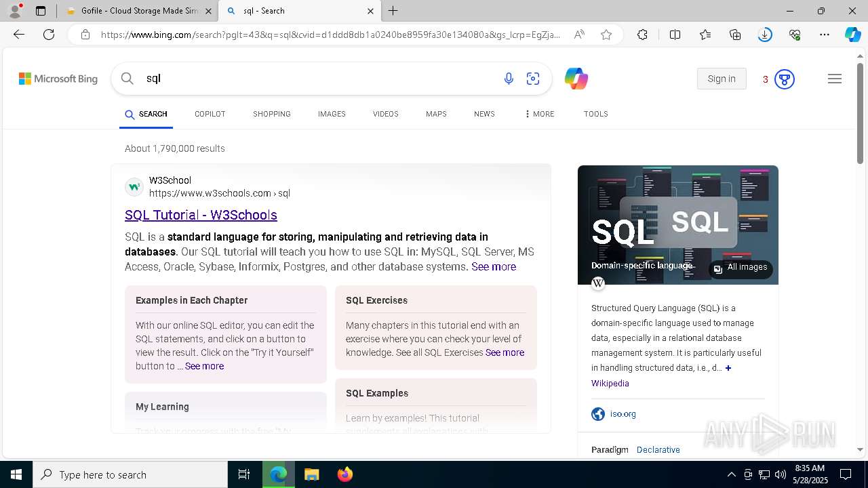Image resolution: width=868 pixels, height=488 pixels.
Task: Go back with the browser back arrow
Action: click(x=19, y=35)
